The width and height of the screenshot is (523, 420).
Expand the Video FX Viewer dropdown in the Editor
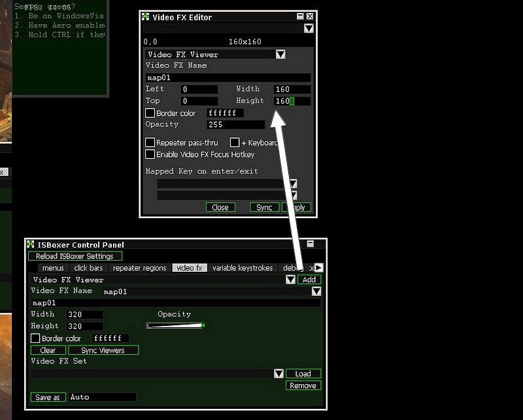280,54
